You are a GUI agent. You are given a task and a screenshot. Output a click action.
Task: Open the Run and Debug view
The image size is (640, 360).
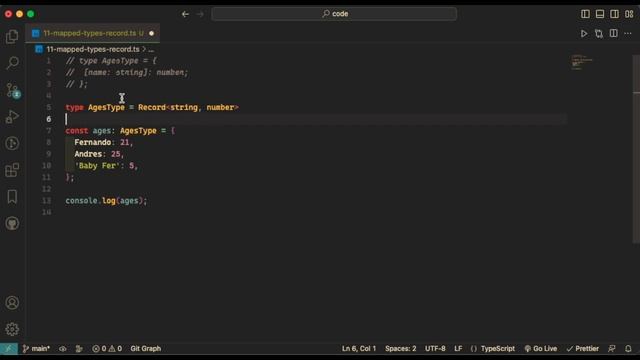pos(12,117)
